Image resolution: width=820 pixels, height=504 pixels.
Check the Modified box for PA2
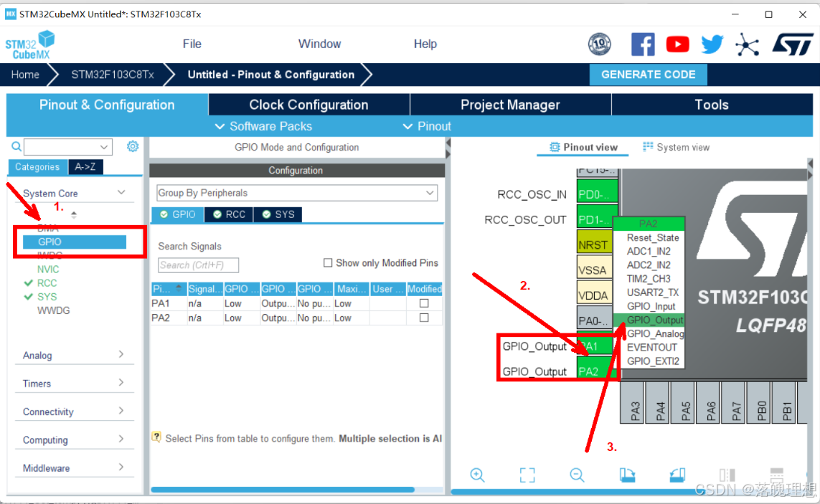424,318
